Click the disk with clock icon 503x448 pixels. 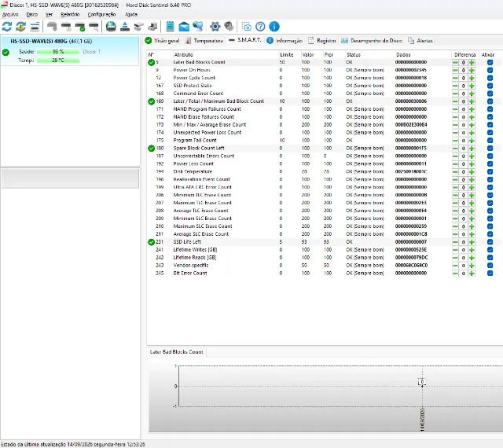[66, 27]
